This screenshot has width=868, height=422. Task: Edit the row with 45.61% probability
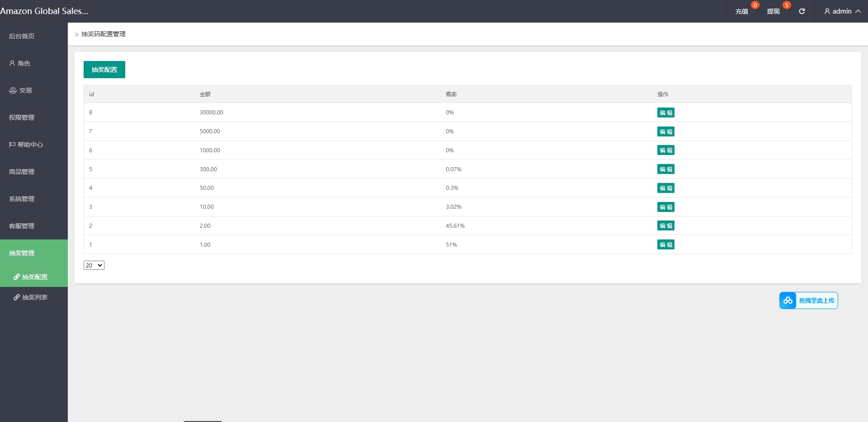(665, 225)
